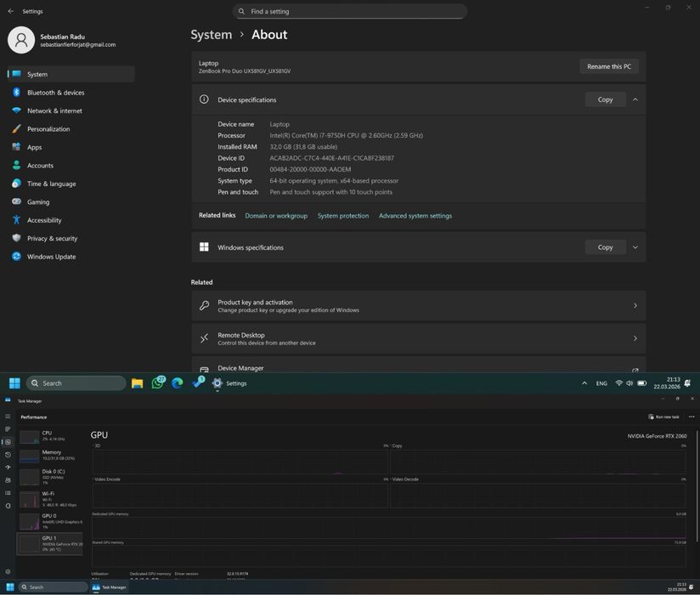Show hidden system tray icons
Image resolution: width=700 pixels, height=595 pixels.
click(584, 383)
